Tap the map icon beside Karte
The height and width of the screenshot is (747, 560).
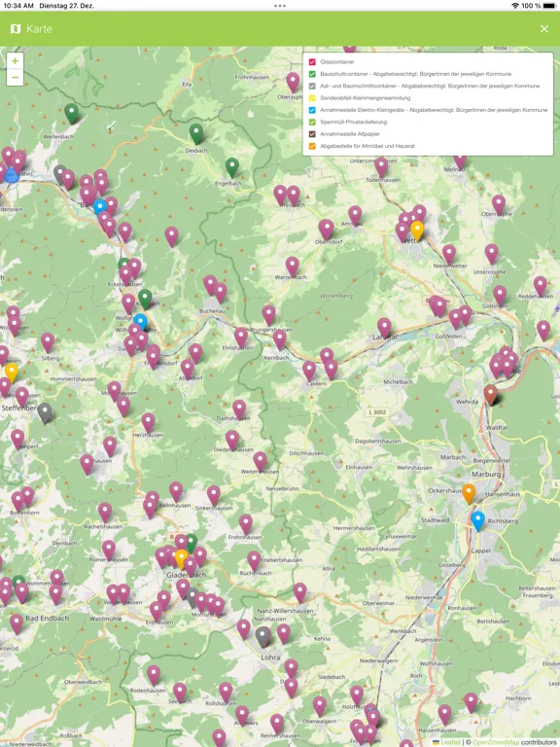point(16,28)
